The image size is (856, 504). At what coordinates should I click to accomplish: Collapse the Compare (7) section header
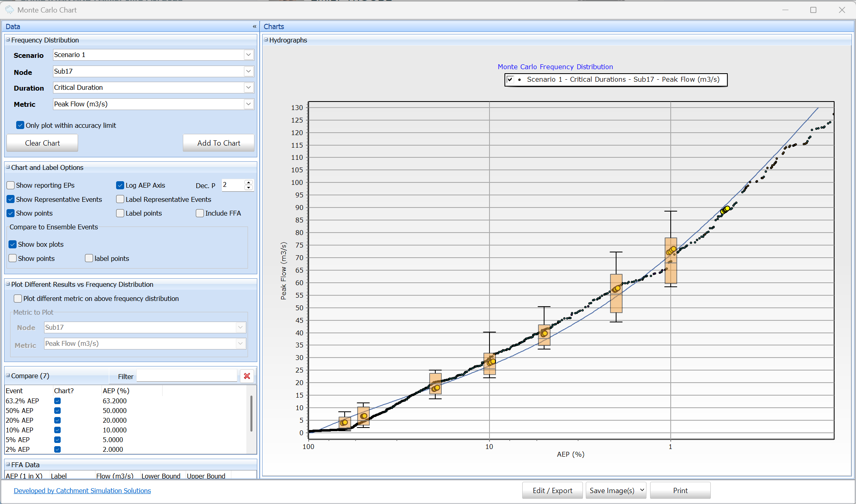click(x=7, y=376)
